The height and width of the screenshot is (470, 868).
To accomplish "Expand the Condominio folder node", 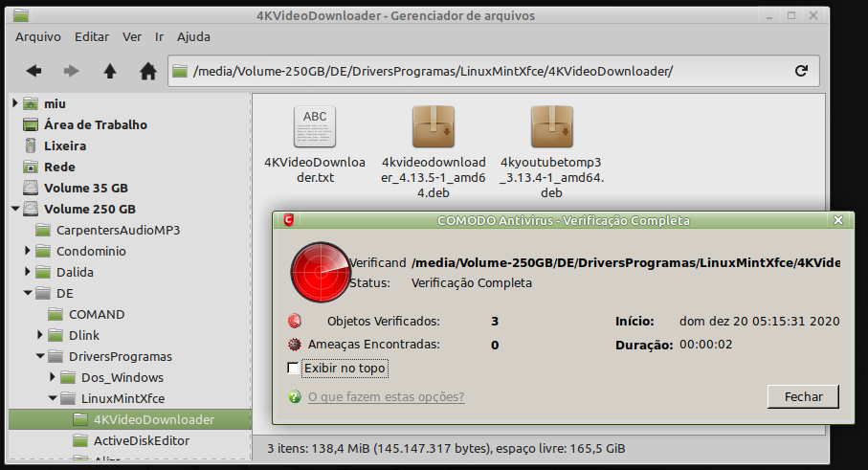I will 27,251.
